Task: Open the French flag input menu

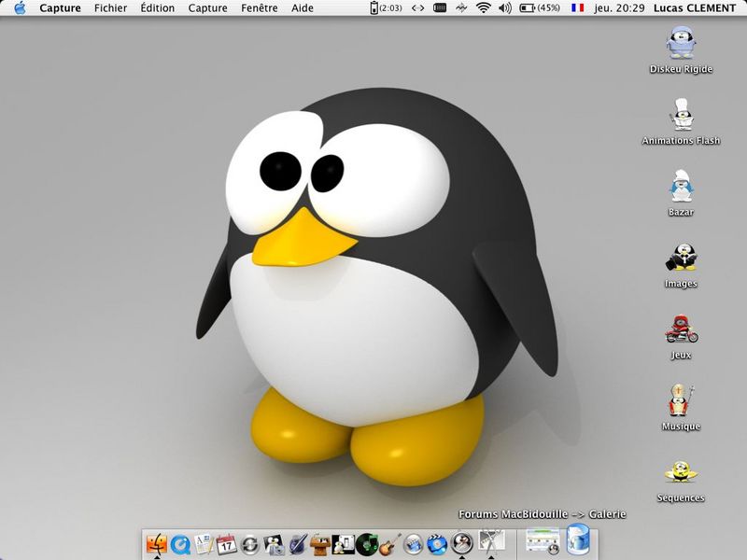Action: [x=577, y=7]
